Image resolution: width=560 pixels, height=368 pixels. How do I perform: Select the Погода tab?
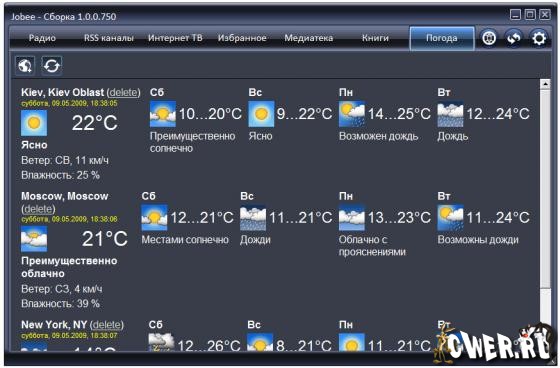click(442, 38)
